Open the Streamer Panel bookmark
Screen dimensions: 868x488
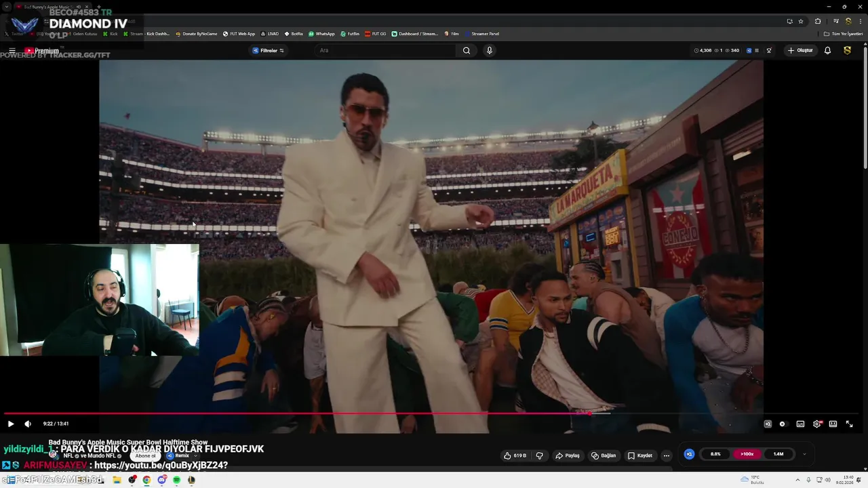482,34
